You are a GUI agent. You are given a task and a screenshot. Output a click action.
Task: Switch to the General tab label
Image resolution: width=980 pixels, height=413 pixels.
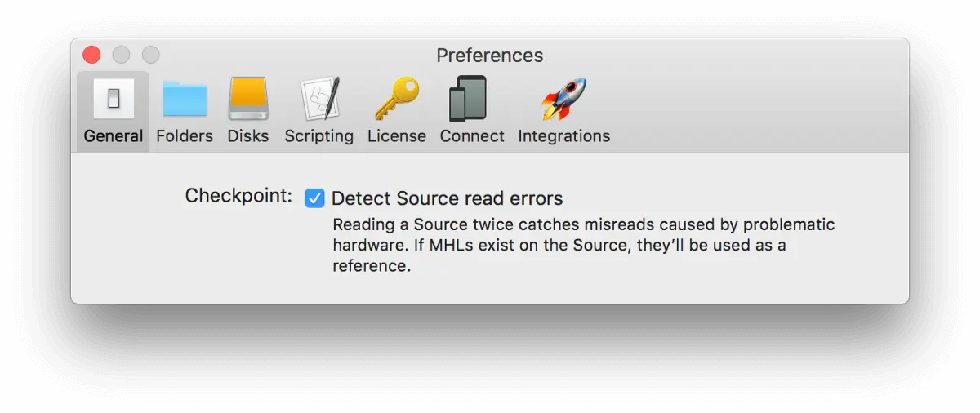pyautogui.click(x=114, y=136)
